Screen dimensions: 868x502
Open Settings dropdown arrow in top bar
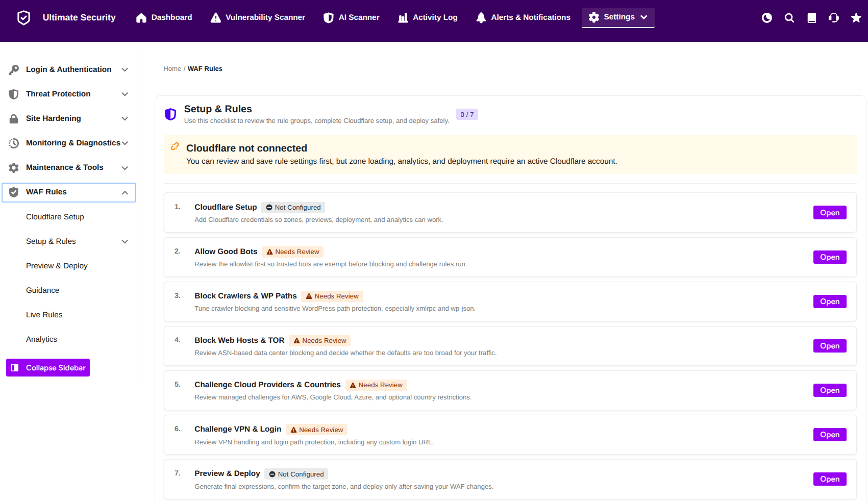(x=644, y=17)
